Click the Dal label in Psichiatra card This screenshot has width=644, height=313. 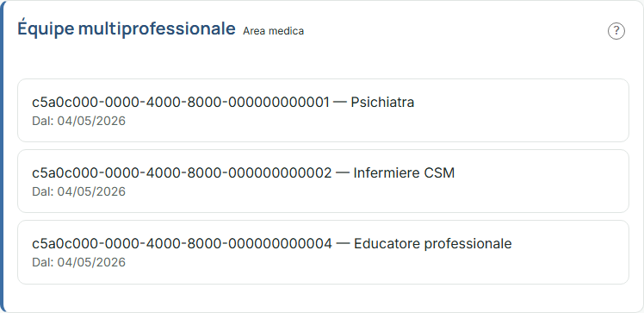coord(43,121)
